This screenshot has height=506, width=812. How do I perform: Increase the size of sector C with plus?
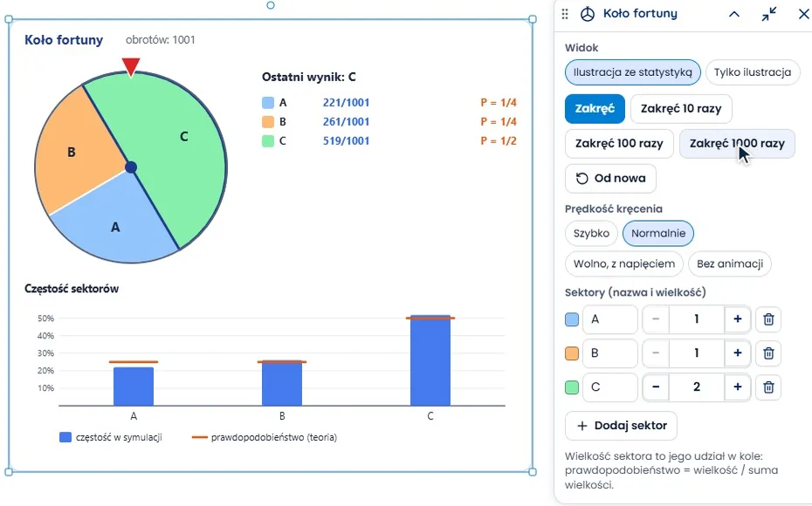738,387
